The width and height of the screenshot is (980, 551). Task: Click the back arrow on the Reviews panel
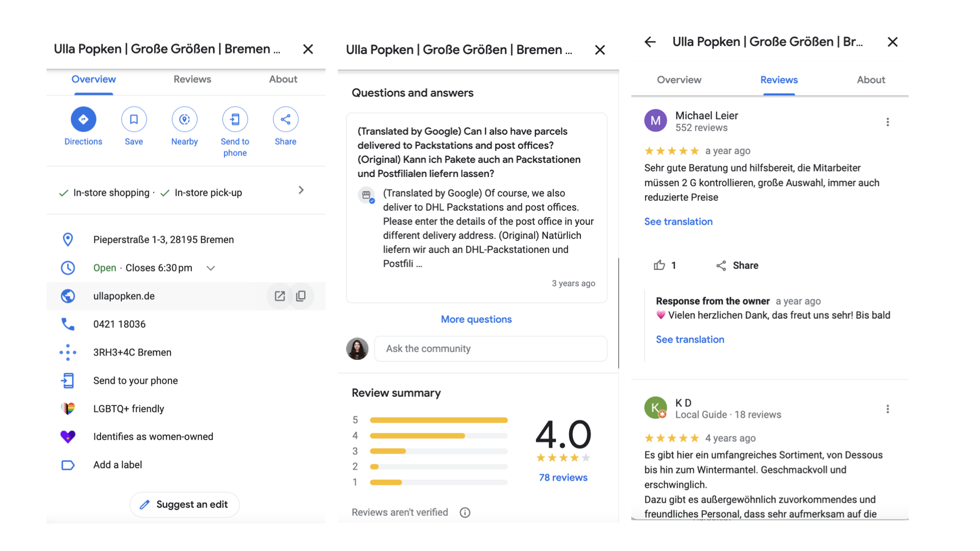coord(650,42)
